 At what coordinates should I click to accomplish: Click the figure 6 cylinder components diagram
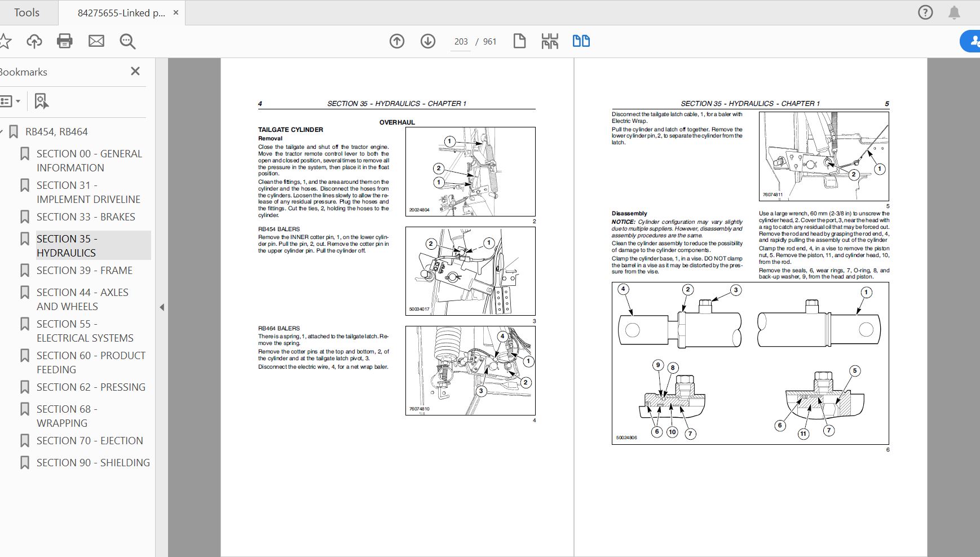pos(751,364)
